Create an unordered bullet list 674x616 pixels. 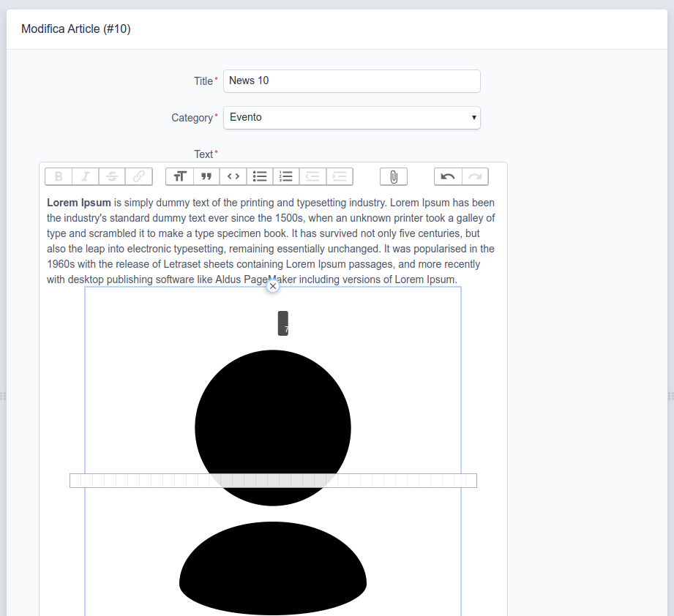click(260, 176)
